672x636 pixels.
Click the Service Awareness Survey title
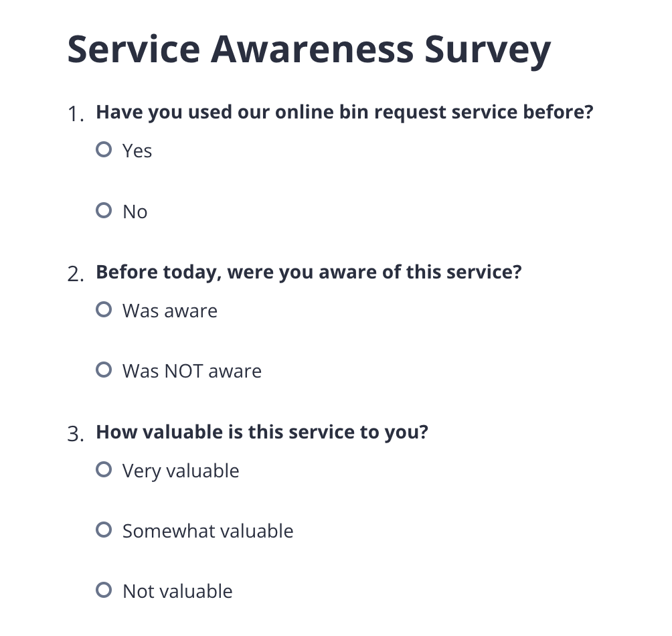coord(308,48)
